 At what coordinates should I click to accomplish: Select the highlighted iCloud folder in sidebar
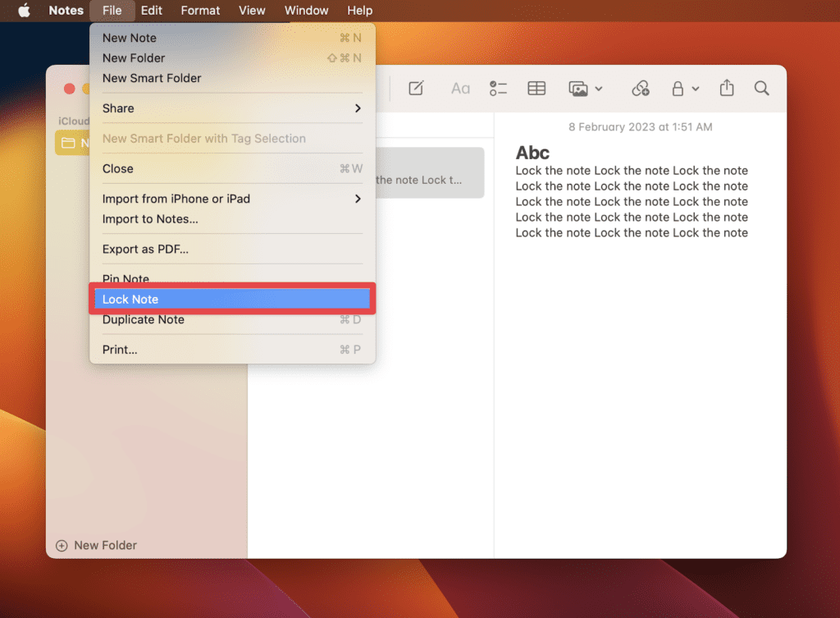(x=72, y=143)
